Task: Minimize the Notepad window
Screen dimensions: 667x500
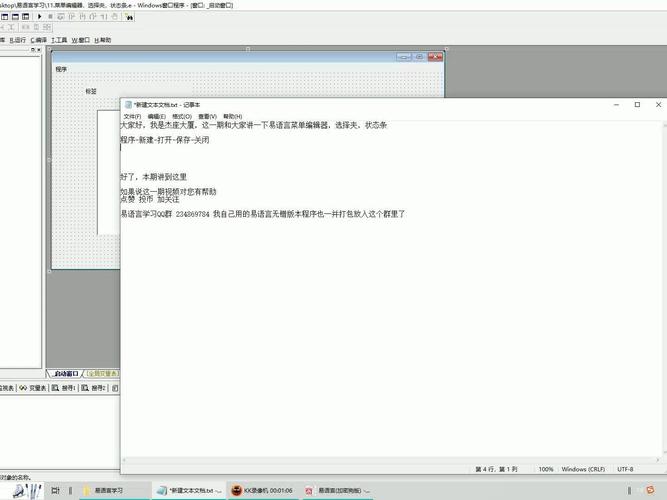Action: 616,105
